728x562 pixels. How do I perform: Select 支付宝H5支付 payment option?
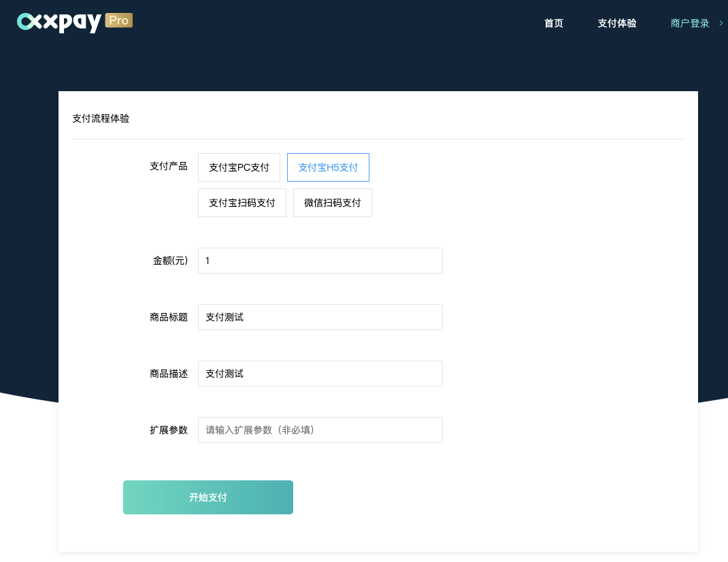point(328,167)
